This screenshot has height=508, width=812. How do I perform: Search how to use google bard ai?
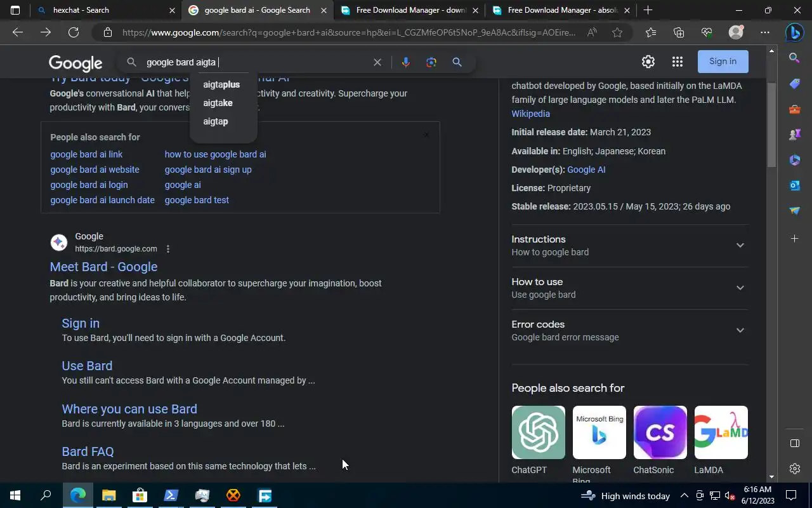(x=215, y=154)
